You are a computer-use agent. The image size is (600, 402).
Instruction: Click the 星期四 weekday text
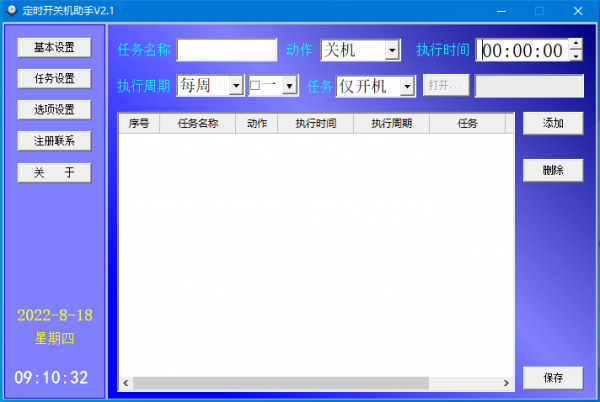(x=54, y=338)
